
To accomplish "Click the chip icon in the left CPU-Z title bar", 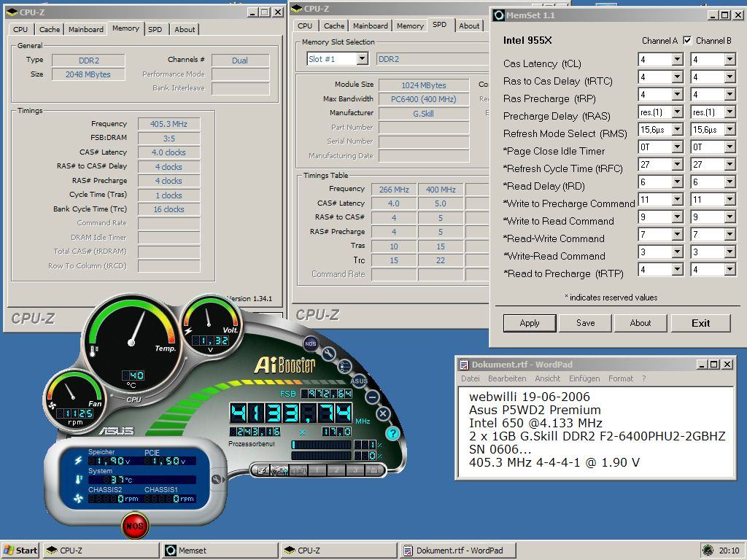I will click(x=12, y=12).
